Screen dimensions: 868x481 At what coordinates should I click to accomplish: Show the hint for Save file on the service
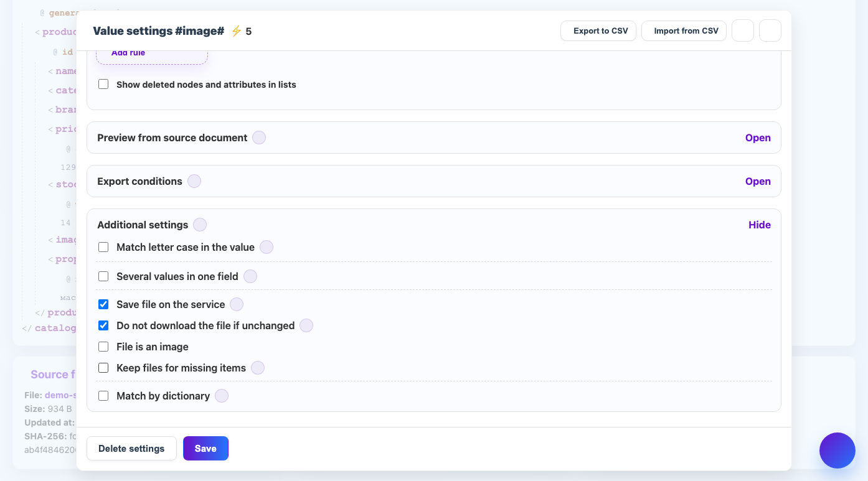coord(237,304)
